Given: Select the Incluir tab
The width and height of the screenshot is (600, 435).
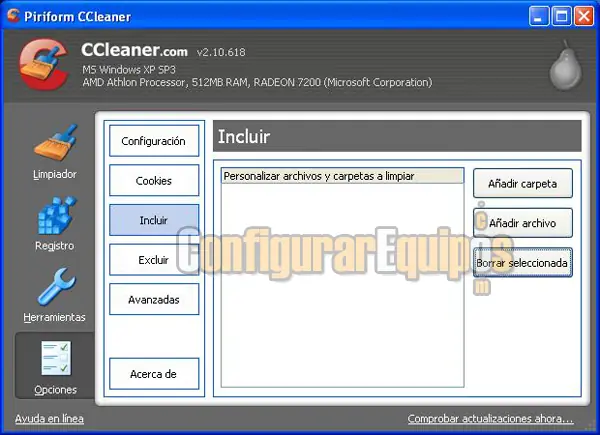Looking at the screenshot, I should (x=154, y=220).
